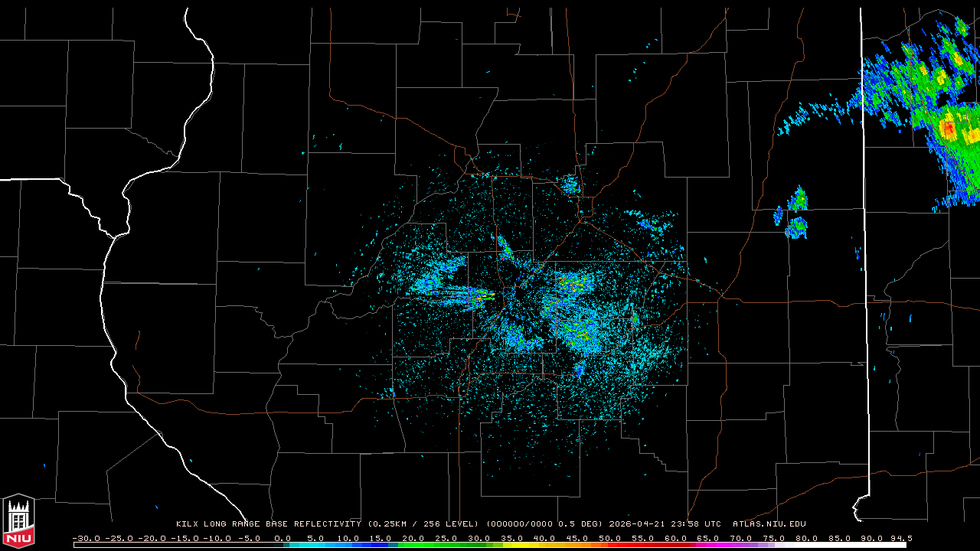Click the '0.0' scale label
980x551 pixels.
pos(283,538)
